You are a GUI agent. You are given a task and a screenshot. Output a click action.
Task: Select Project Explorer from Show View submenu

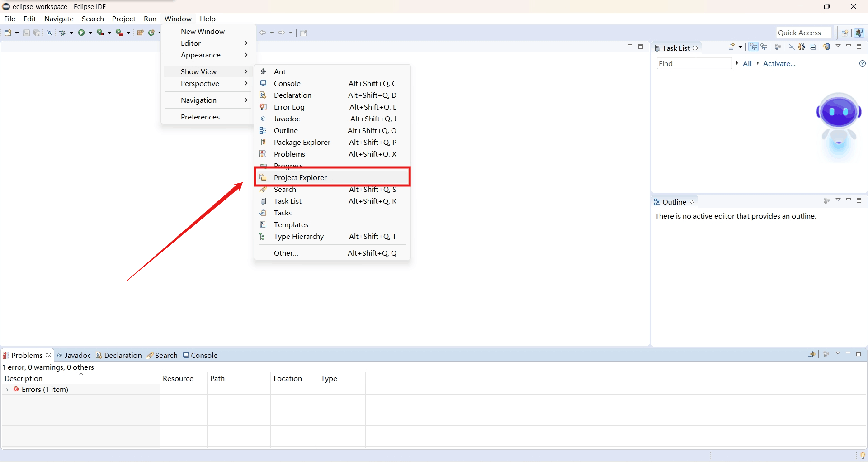click(332, 177)
